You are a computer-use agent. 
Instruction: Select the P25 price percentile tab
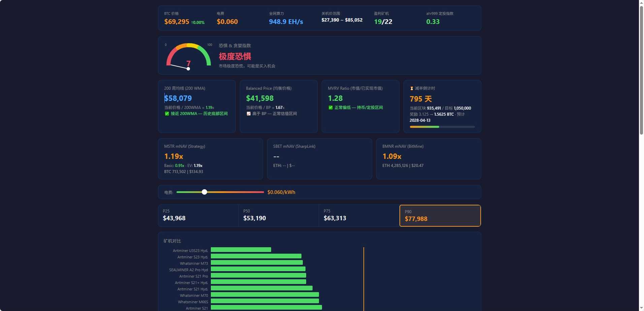point(198,216)
